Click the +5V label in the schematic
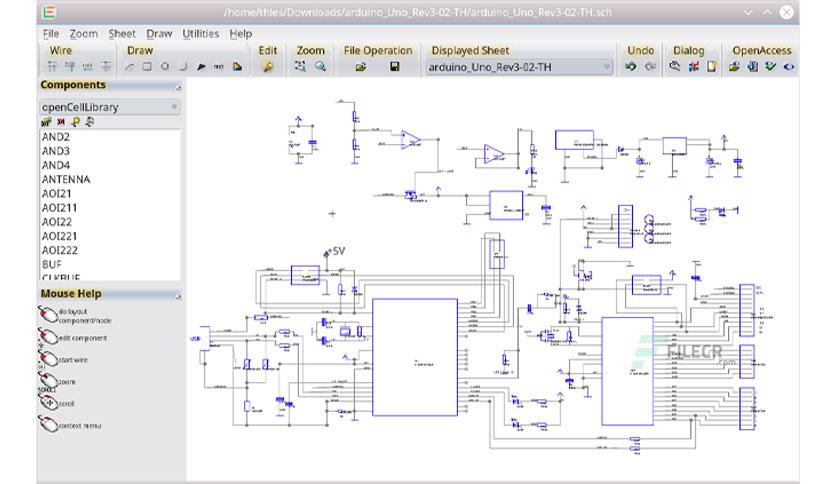Image resolution: width=836 pixels, height=484 pixels. 335,251
